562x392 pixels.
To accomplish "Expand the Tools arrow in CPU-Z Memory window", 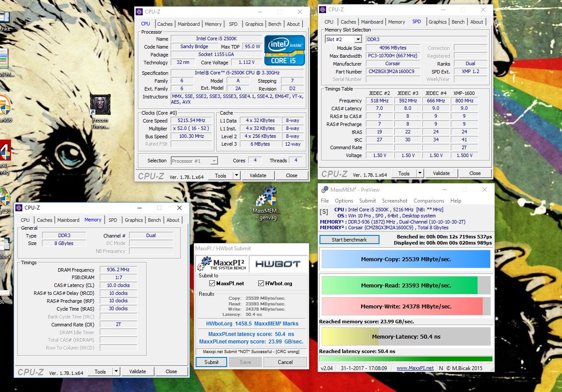I will click(116, 371).
